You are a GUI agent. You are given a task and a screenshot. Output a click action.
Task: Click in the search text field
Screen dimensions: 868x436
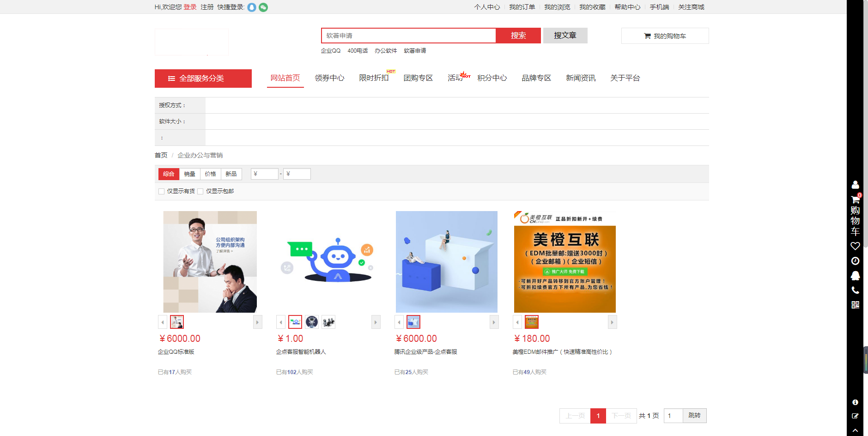(x=409, y=36)
